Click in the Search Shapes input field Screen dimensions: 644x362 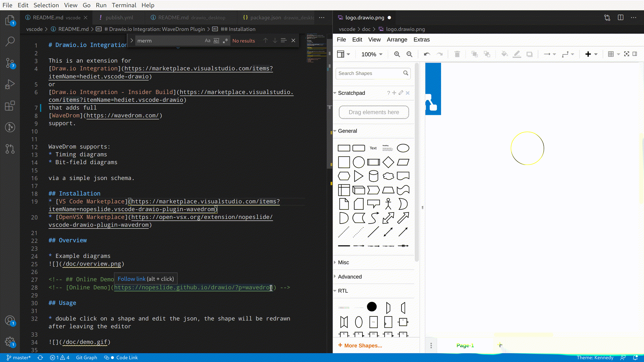369,73
